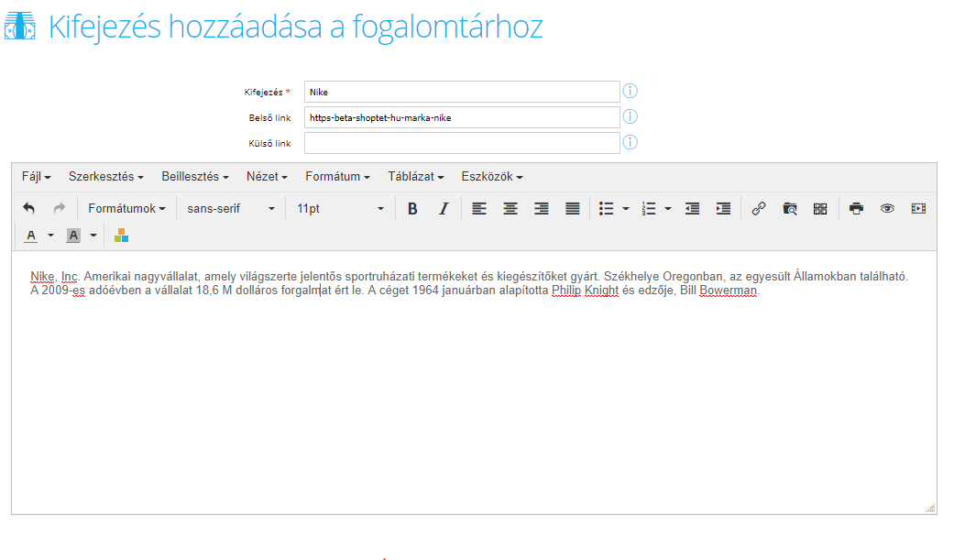Open the Fájl menu

coord(36,177)
